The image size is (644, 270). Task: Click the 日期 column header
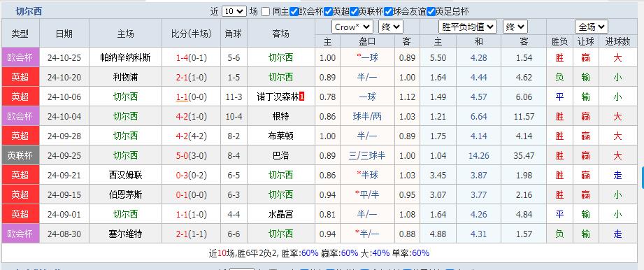[64, 34]
